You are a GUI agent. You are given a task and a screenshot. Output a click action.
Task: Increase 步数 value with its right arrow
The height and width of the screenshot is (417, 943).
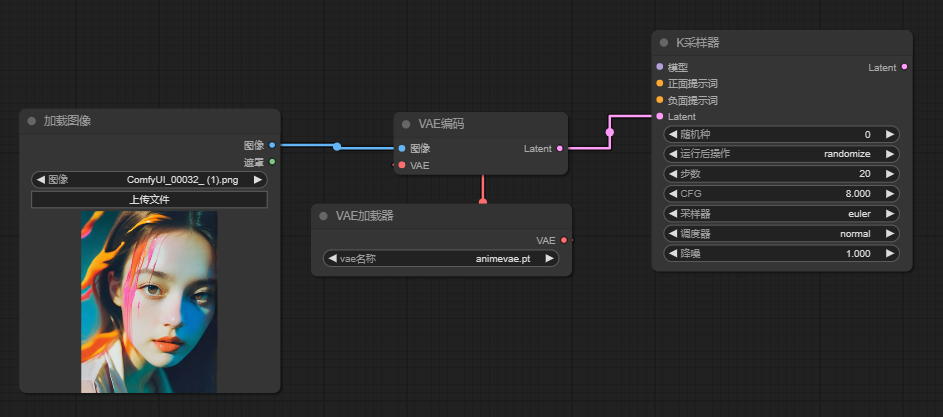pos(889,174)
